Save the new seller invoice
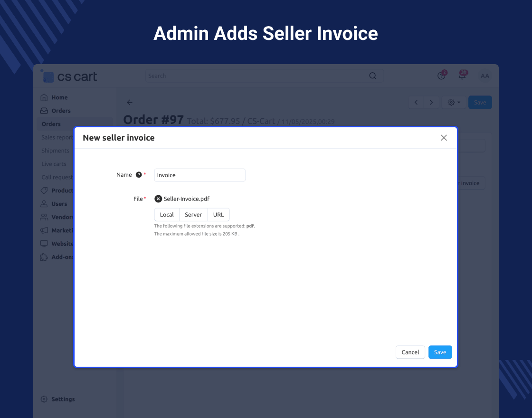This screenshot has width=532, height=418. point(440,352)
